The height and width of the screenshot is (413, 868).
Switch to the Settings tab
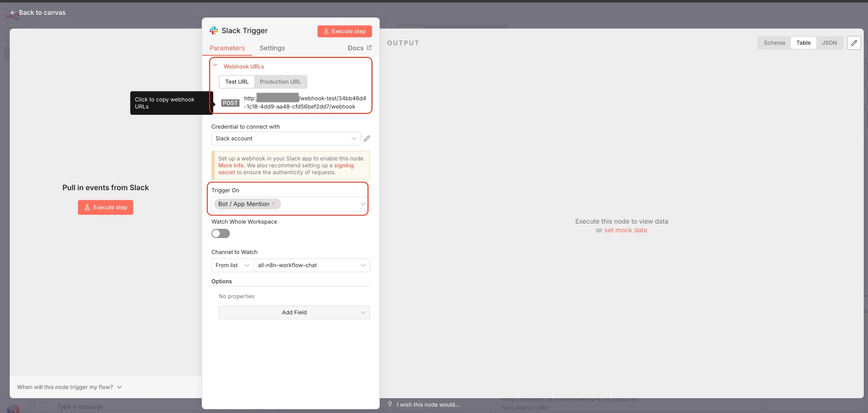tap(272, 48)
